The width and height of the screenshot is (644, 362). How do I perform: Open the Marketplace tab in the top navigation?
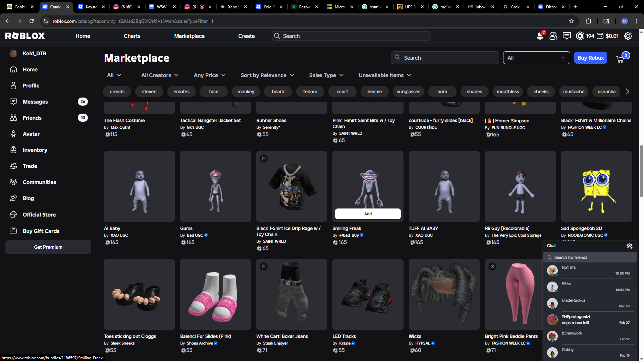pos(189,36)
